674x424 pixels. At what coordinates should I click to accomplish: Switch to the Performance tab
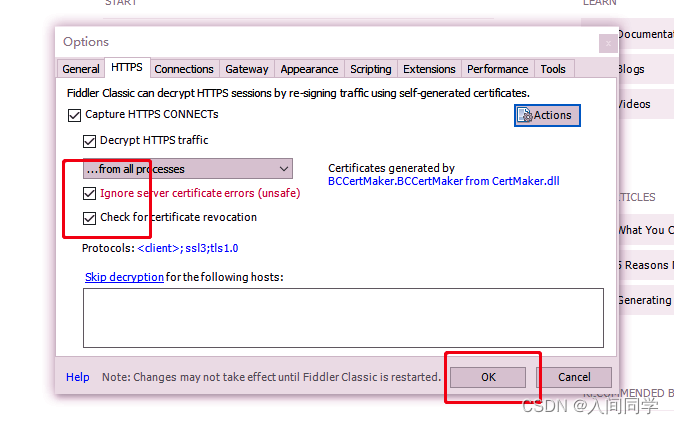pos(498,69)
